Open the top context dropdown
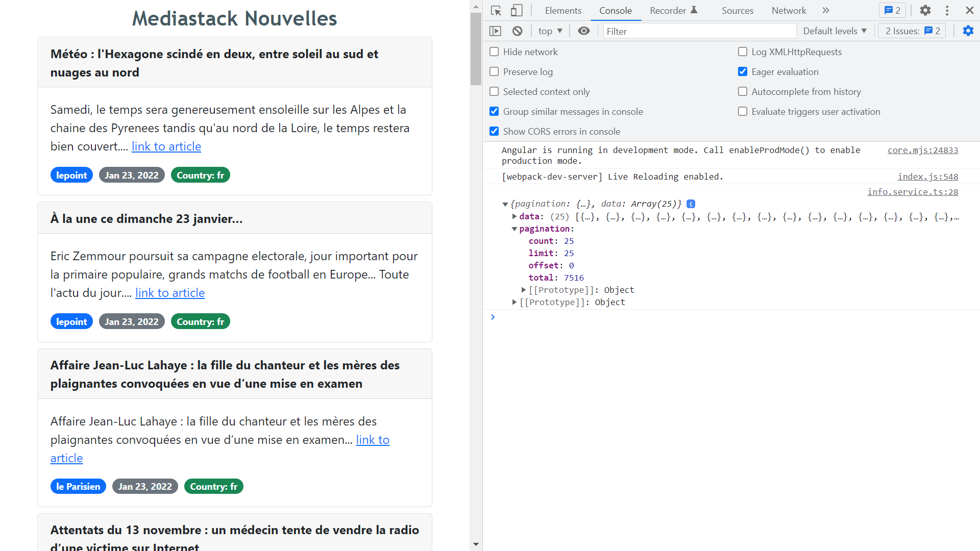 550,31
